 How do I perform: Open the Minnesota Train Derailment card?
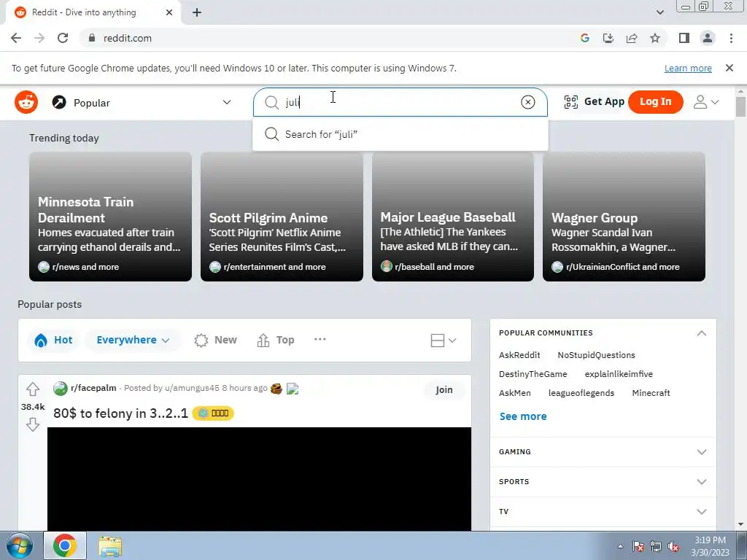pos(111,217)
